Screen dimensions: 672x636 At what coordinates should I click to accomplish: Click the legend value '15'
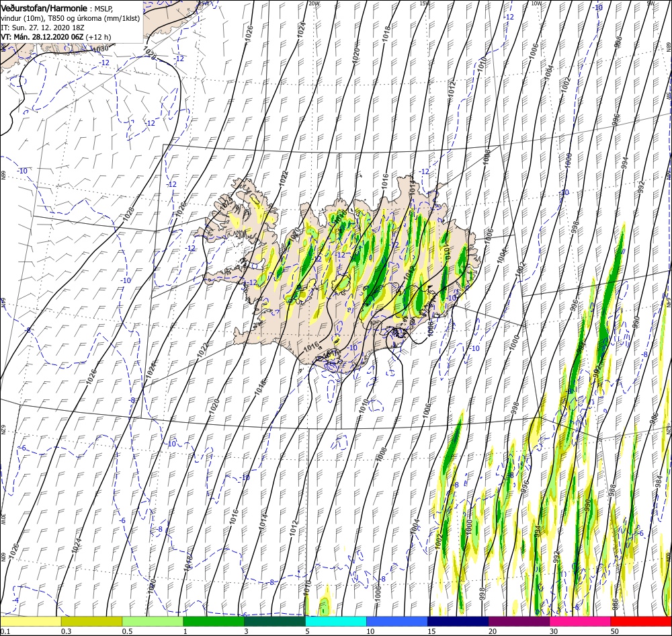[x=431, y=631]
